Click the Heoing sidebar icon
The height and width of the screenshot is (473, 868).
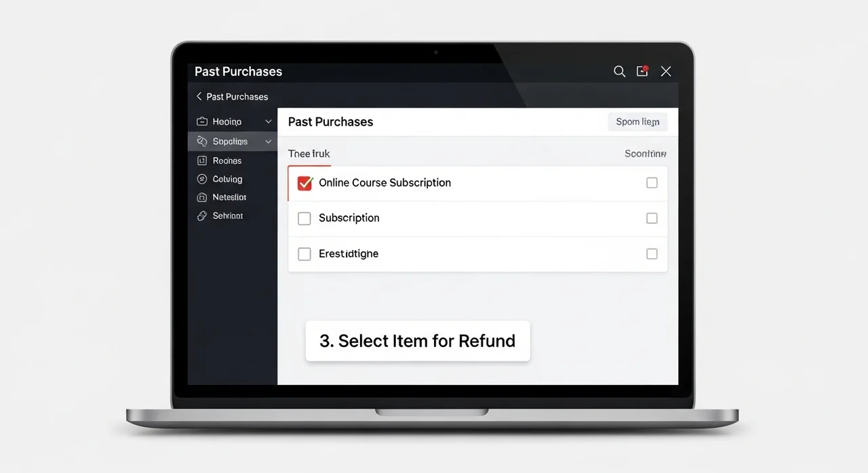pyautogui.click(x=201, y=121)
